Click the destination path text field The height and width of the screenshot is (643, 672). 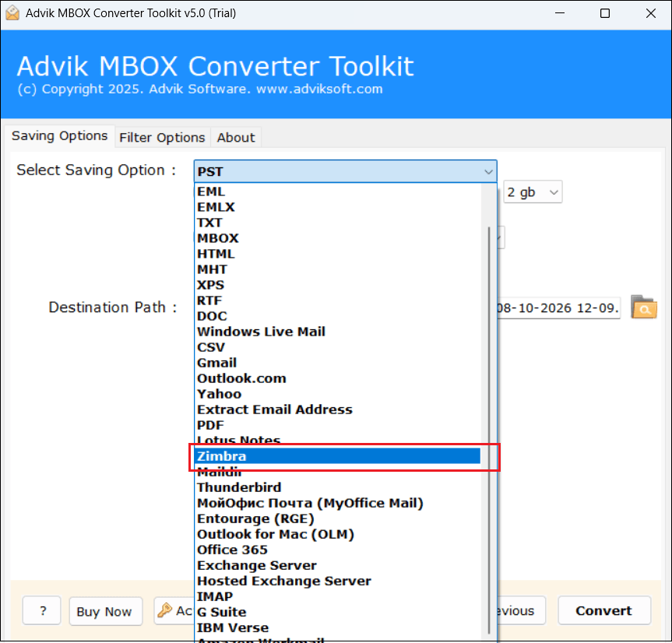558,307
